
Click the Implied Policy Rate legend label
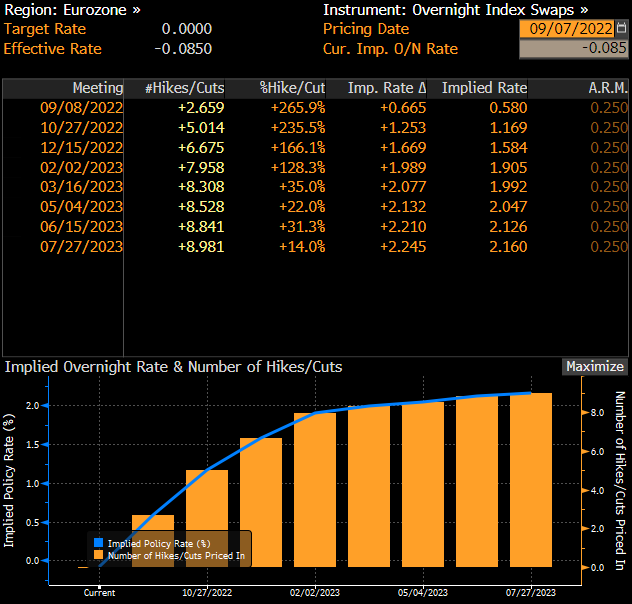(156, 541)
